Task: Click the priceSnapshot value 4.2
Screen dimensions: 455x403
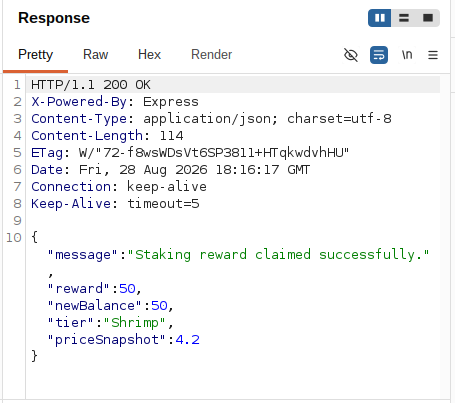Action: pos(187,340)
